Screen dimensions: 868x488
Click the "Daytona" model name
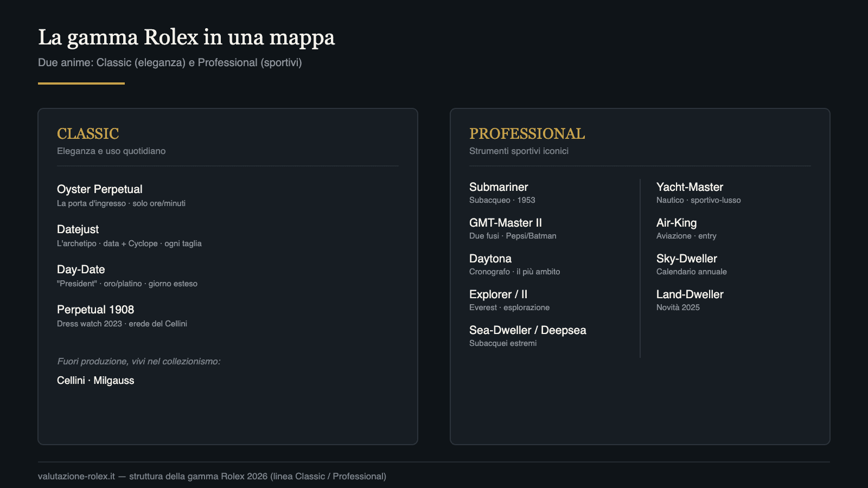tap(490, 259)
